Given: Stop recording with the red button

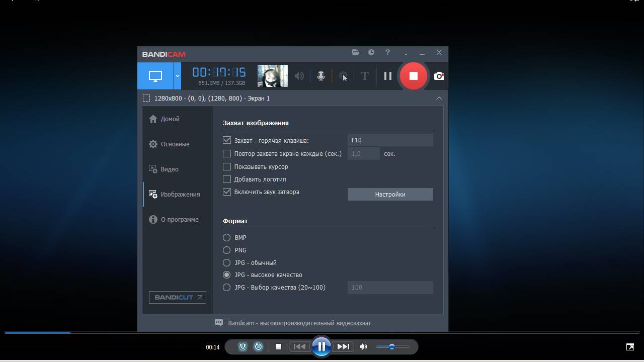Looking at the screenshot, I should point(414,76).
